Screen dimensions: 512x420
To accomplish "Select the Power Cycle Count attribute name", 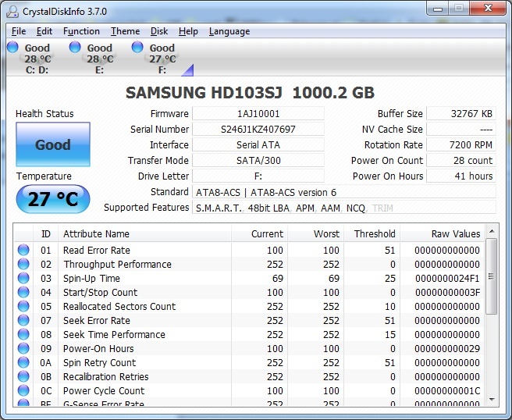I will (104, 390).
